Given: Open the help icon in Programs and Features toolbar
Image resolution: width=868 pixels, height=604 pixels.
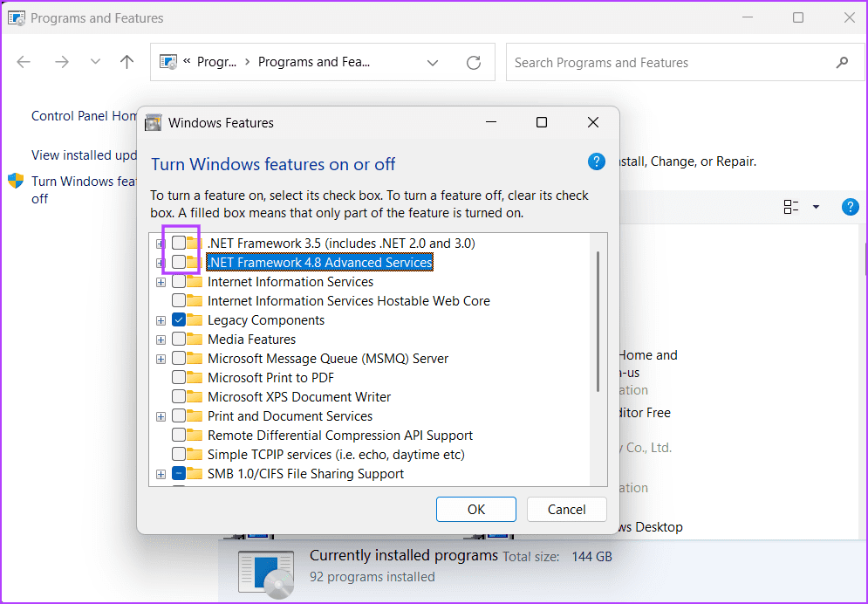Looking at the screenshot, I should [x=850, y=207].
